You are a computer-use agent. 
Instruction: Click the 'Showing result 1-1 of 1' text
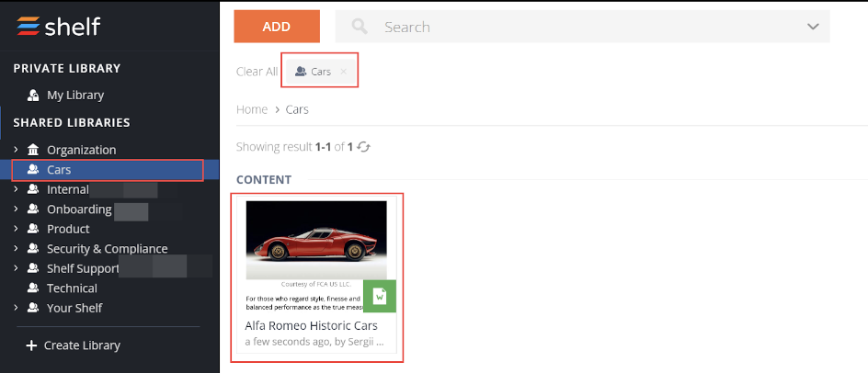click(295, 147)
